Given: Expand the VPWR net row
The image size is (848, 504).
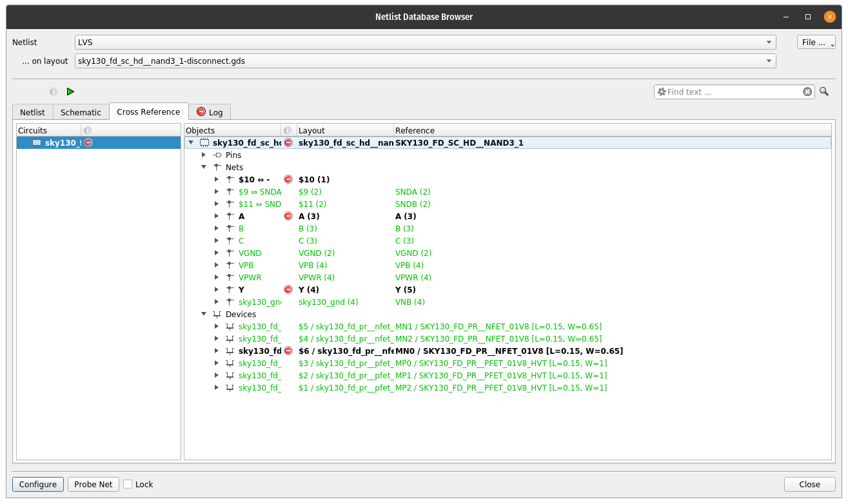Looking at the screenshot, I should pyautogui.click(x=217, y=277).
